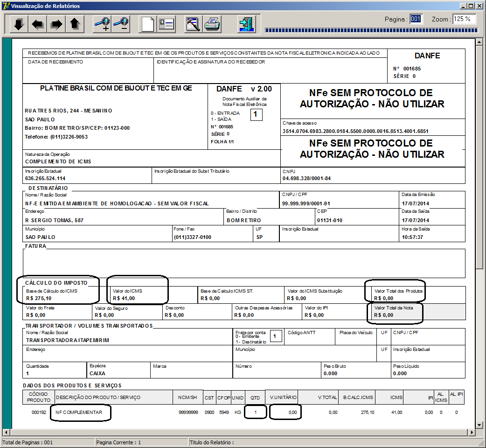This screenshot has width=486, height=448.
Task: Click the vertical scrollbar thumb
Action: coord(479,157)
